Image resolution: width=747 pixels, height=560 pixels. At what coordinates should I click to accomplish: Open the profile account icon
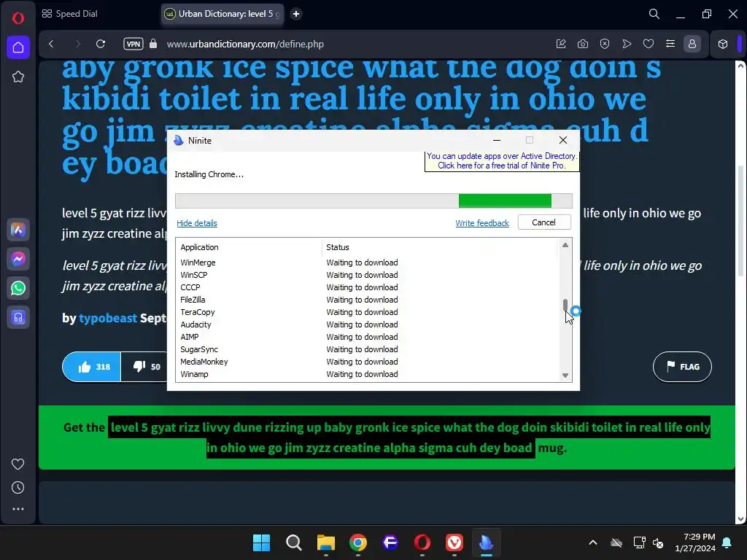click(692, 44)
